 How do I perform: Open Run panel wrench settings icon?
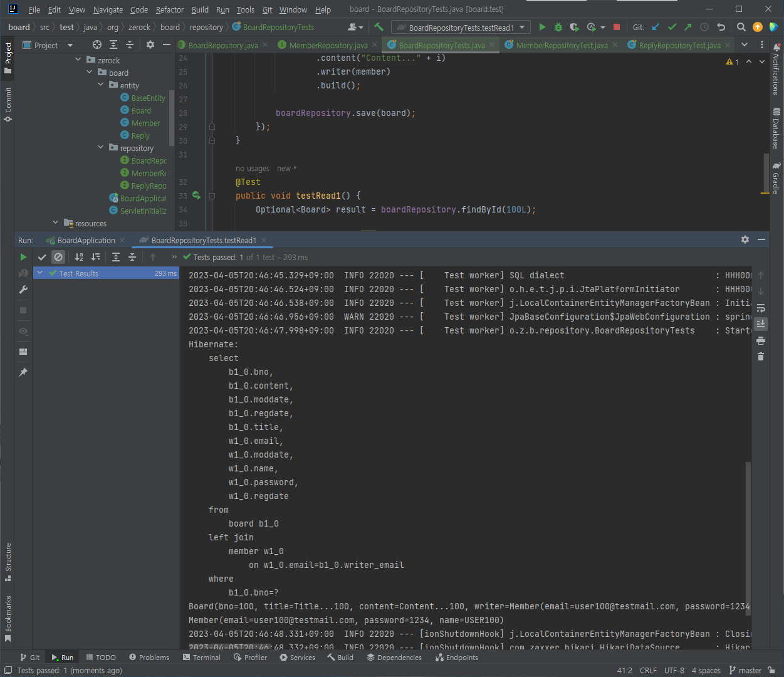click(23, 290)
